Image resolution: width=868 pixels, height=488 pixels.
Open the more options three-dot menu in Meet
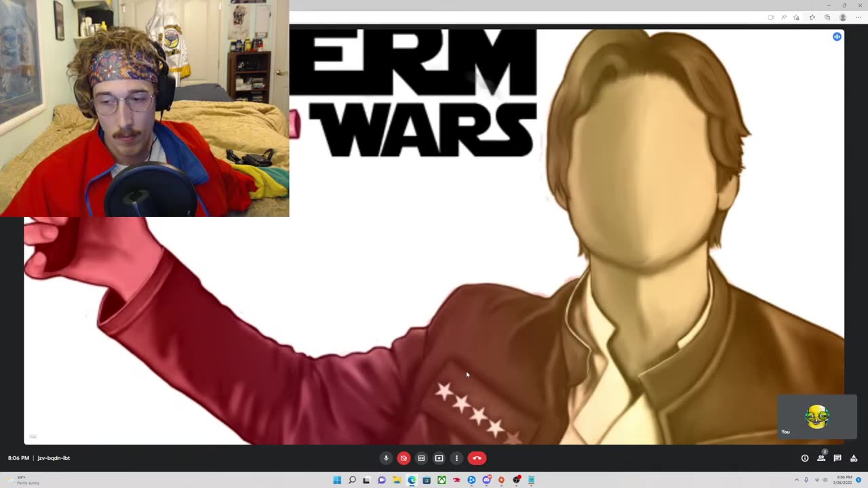click(456, 458)
